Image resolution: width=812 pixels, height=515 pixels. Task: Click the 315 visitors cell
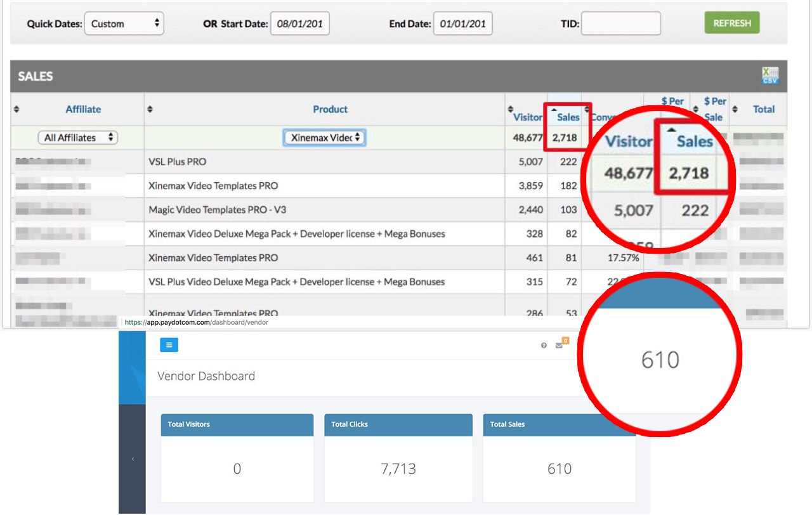coord(535,282)
